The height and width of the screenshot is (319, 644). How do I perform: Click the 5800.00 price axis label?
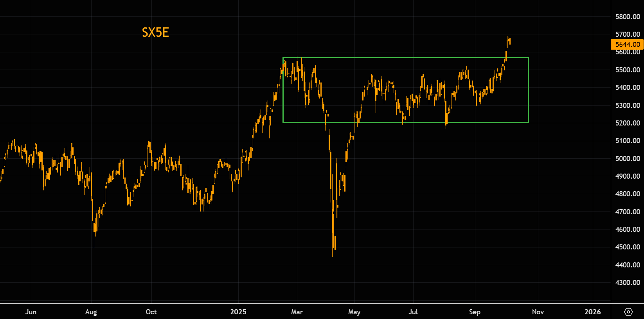click(x=627, y=17)
